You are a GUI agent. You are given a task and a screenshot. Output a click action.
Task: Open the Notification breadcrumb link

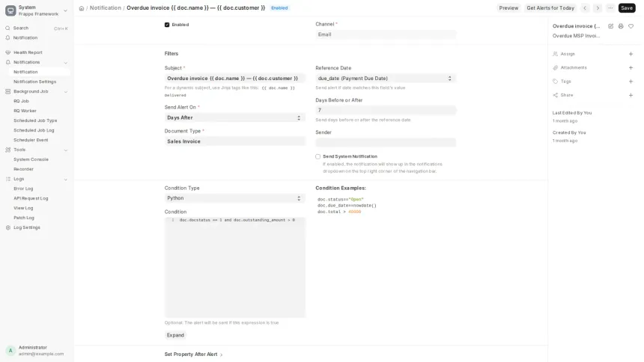[106, 7]
